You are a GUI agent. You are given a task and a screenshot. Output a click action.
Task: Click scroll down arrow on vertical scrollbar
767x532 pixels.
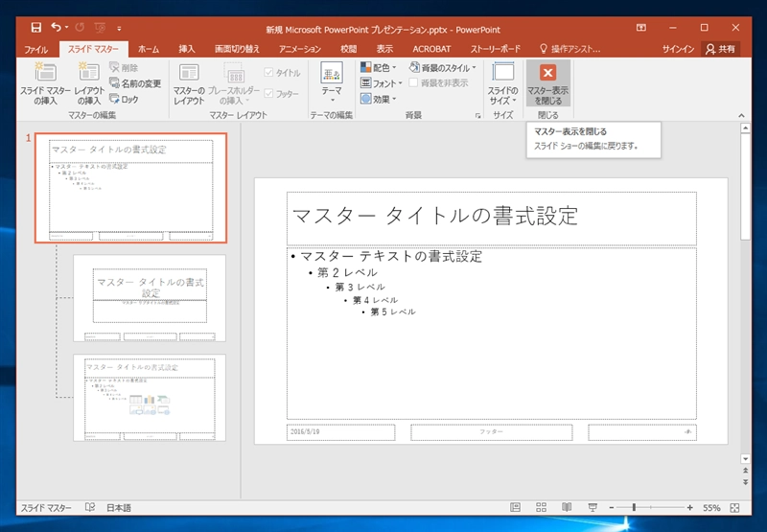tap(746, 458)
